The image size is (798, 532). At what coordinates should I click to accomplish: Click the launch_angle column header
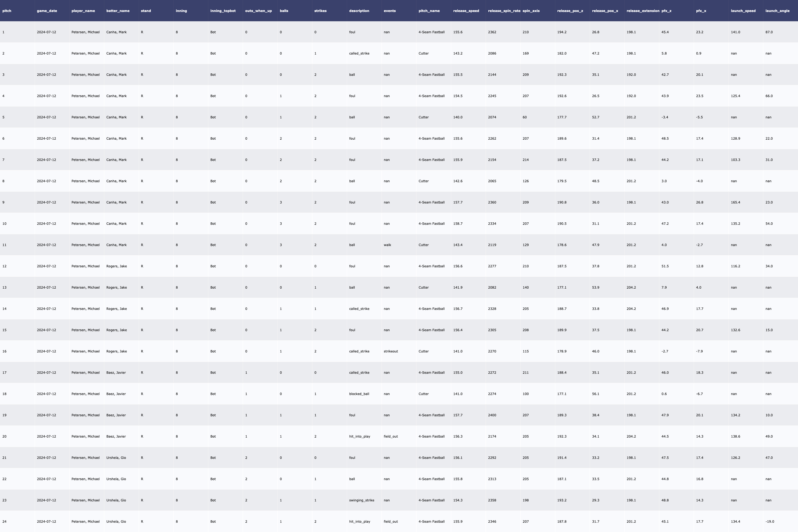pos(777,11)
